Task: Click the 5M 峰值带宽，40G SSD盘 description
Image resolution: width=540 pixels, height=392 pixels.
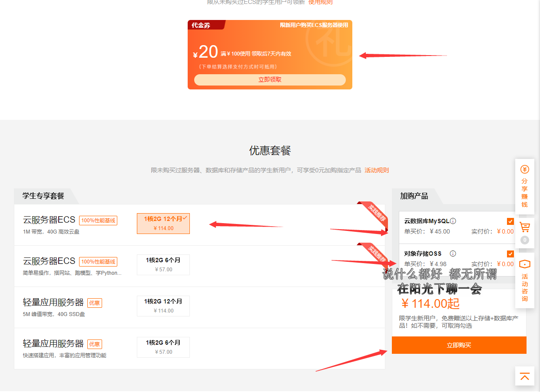Action: coord(54,314)
